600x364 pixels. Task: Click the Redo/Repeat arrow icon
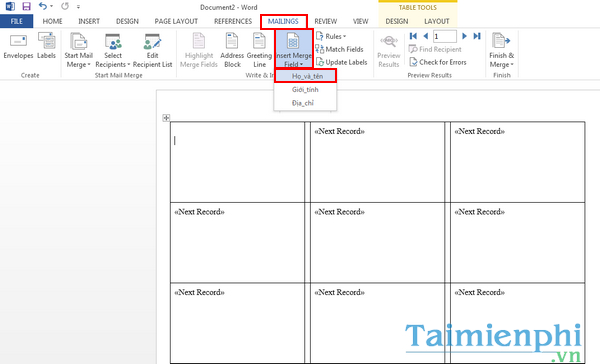(65, 6)
